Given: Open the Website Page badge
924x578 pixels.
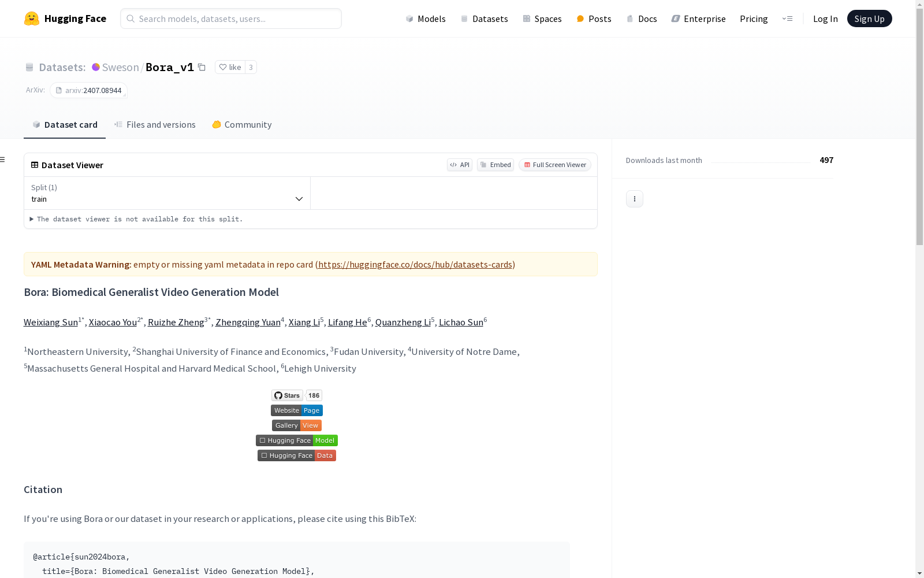Looking at the screenshot, I should click(x=297, y=410).
